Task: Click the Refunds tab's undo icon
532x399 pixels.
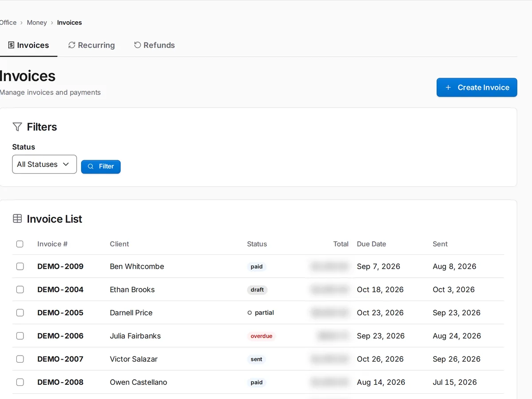Action: coord(137,45)
